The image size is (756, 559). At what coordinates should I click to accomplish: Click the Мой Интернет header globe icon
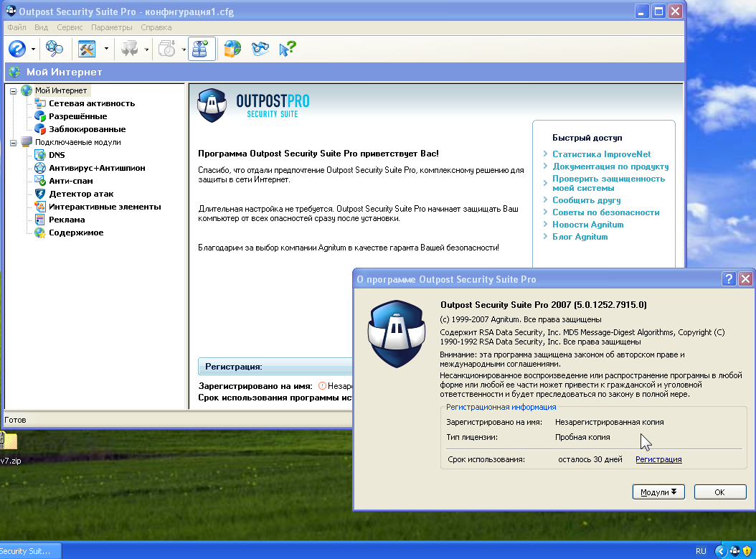[x=14, y=72]
